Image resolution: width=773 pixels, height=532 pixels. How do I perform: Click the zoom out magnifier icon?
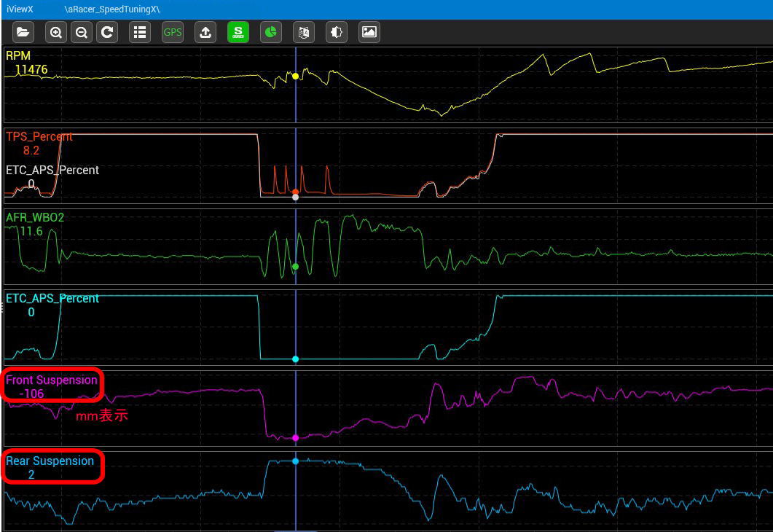tap(82, 33)
